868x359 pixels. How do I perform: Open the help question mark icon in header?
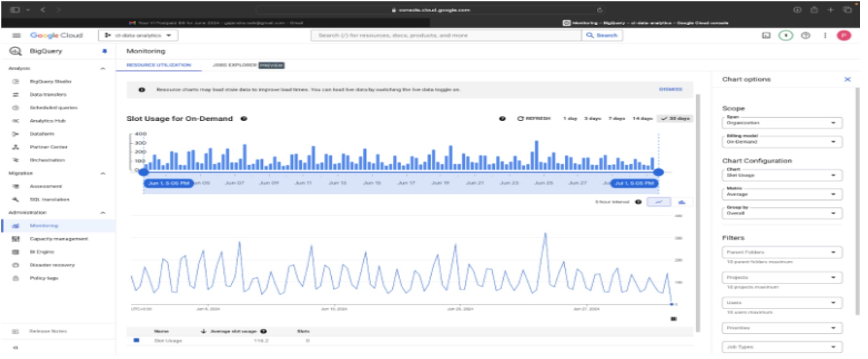click(x=806, y=35)
